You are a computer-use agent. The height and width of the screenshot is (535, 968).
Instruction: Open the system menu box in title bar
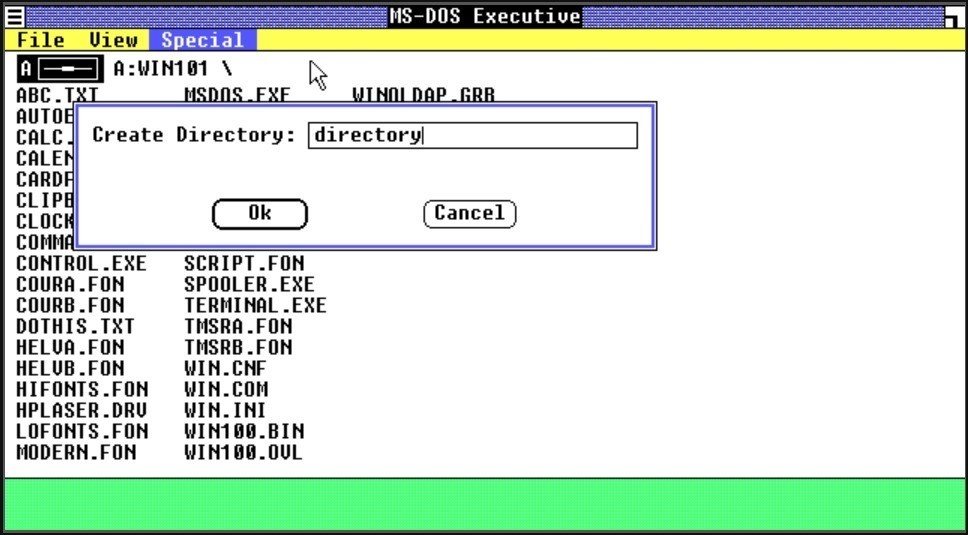pos(15,17)
